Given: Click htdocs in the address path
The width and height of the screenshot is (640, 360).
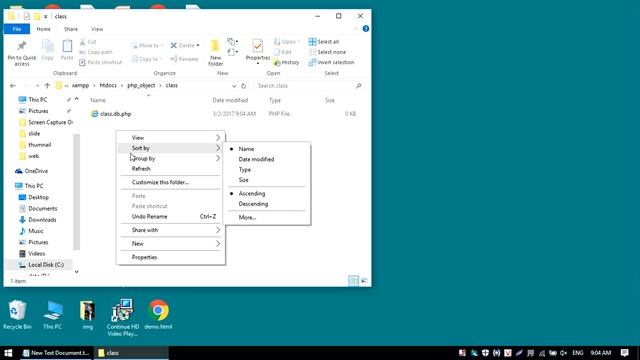Looking at the screenshot, I should (x=108, y=85).
